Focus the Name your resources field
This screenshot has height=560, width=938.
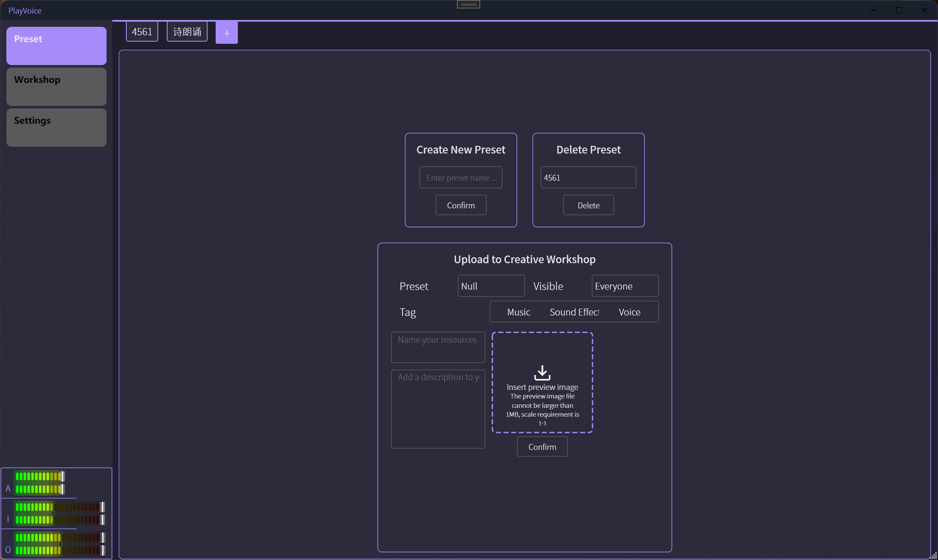point(438,347)
